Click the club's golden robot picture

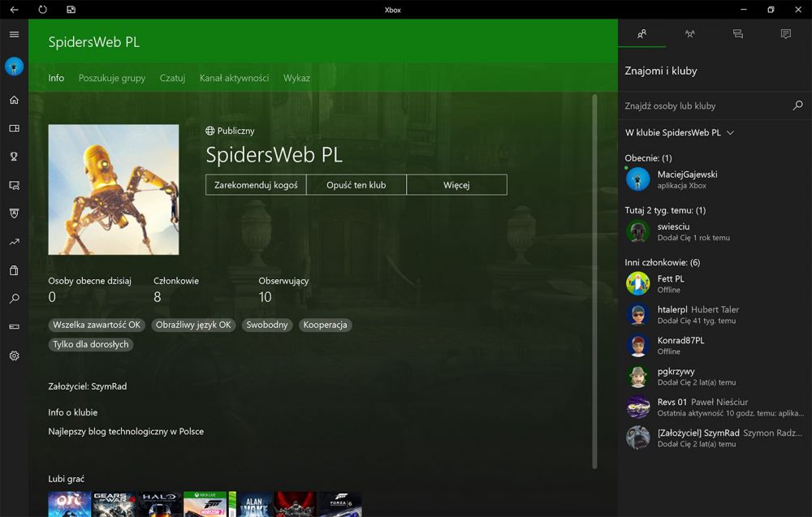tap(114, 189)
